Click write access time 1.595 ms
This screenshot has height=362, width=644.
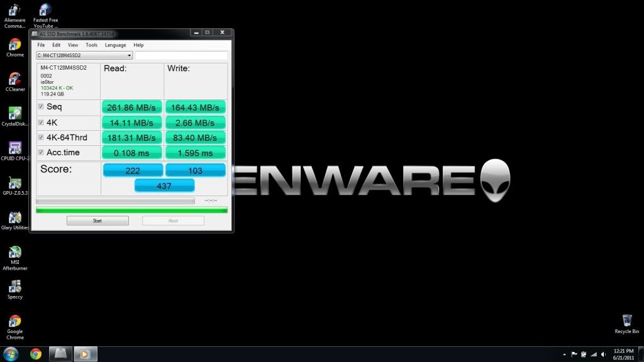[195, 153]
